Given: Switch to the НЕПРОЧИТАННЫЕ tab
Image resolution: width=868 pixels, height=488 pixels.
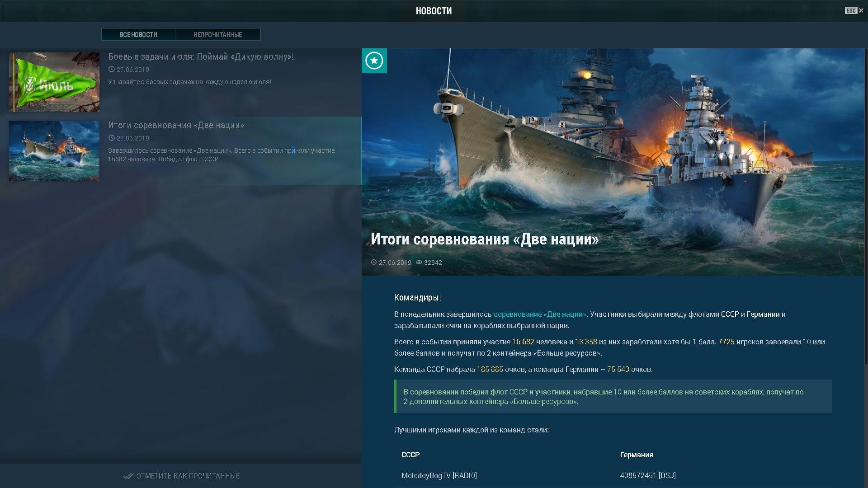Looking at the screenshot, I should click(x=217, y=35).
